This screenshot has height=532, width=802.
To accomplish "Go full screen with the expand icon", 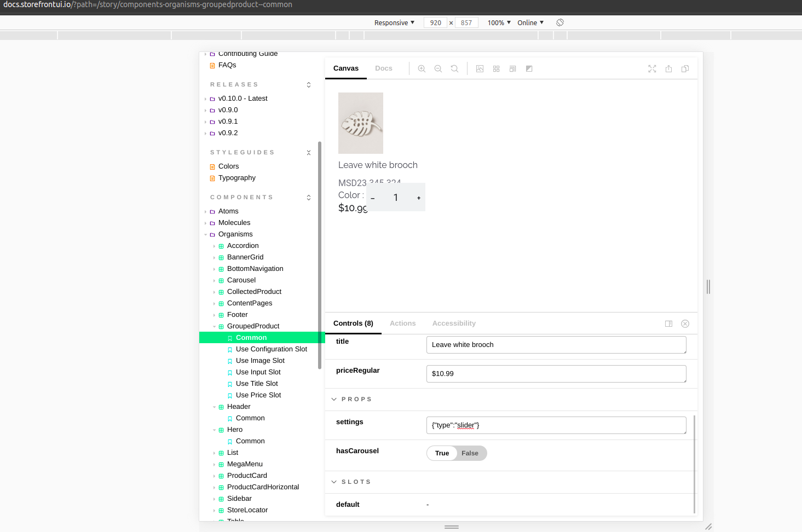I will pyautogui.click(x=652, y=69).
